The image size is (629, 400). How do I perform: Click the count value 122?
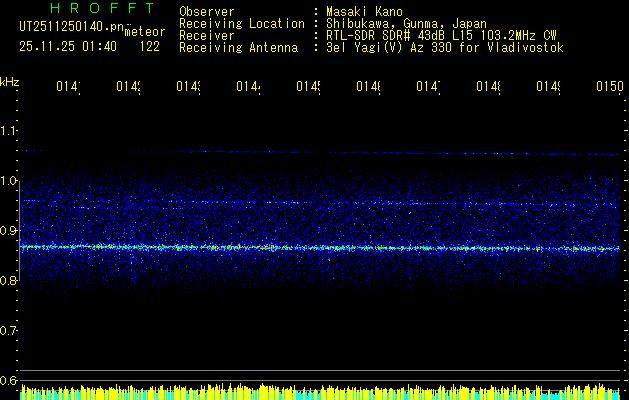150,47
